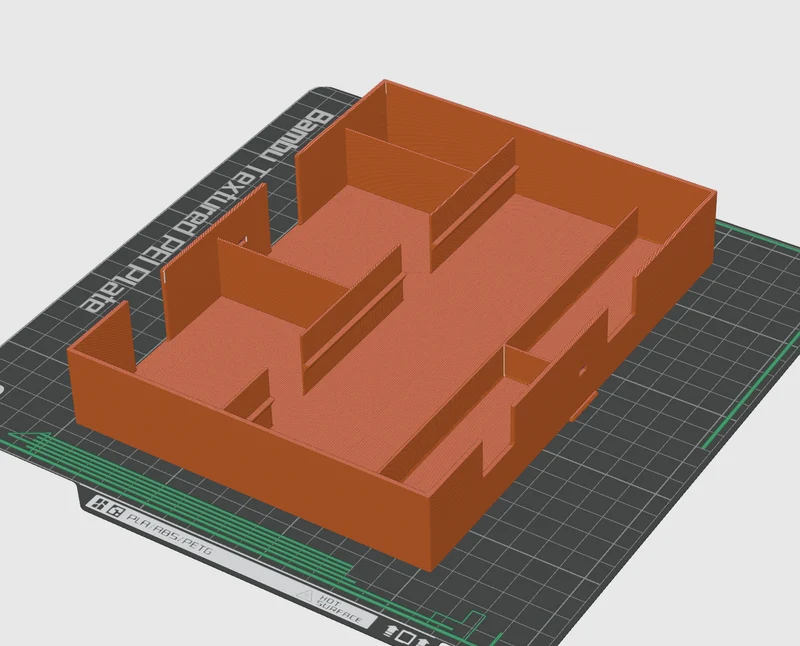Viewport: 800px width, 646px height.
Task: Click the Bambu Textured PEI Plate text
Action: [x=206, y=211]
